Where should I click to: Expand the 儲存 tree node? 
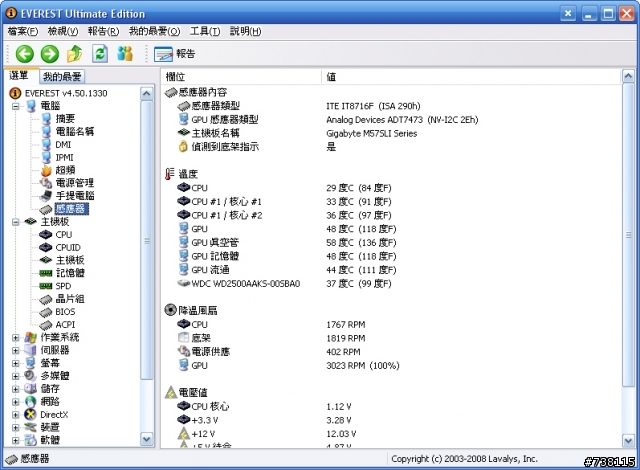[x=16, y=389]
